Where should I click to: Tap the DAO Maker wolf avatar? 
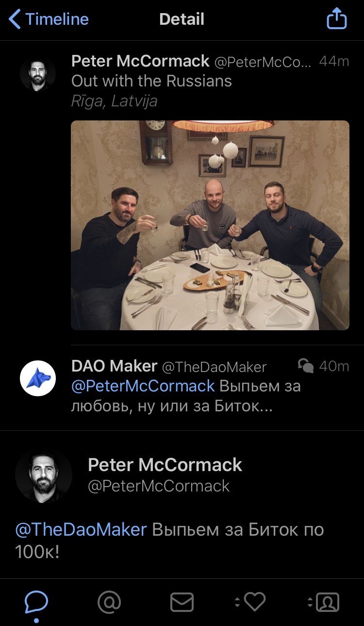point(38,378)
